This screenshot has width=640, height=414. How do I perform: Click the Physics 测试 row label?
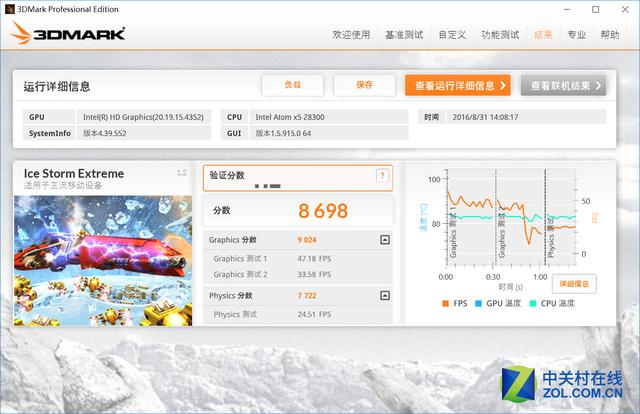coord(235,314)
